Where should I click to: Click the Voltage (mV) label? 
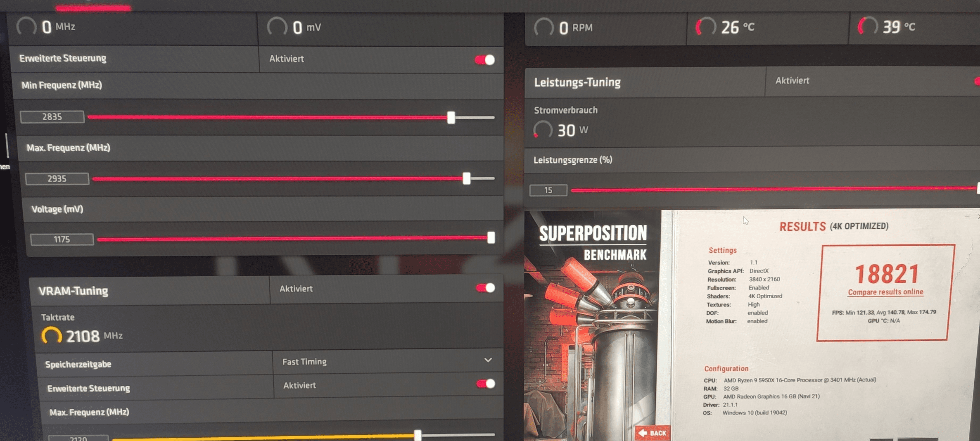(57, 209)
